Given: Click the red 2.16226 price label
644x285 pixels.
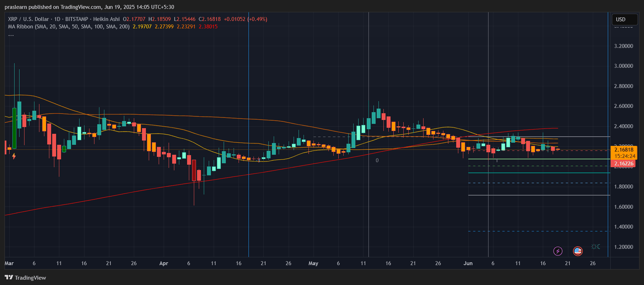Looking at the screenshot, I should (624, 164).
